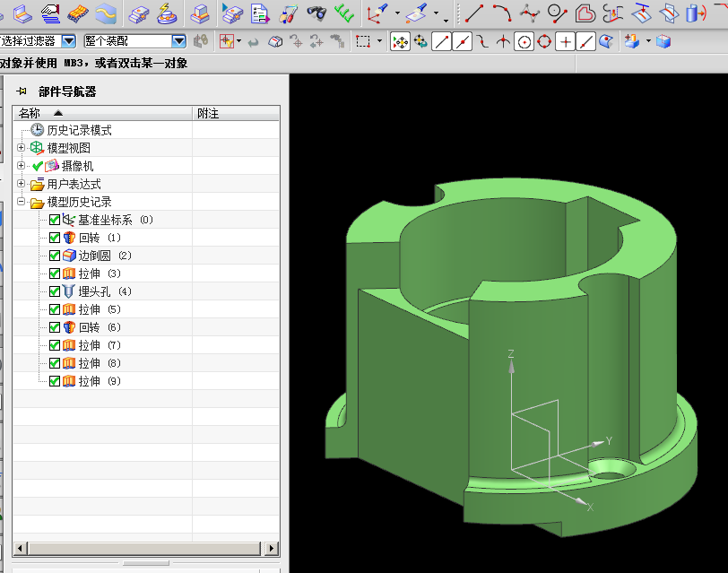Open the 选择过滤器 dropdown

point(68,41)
